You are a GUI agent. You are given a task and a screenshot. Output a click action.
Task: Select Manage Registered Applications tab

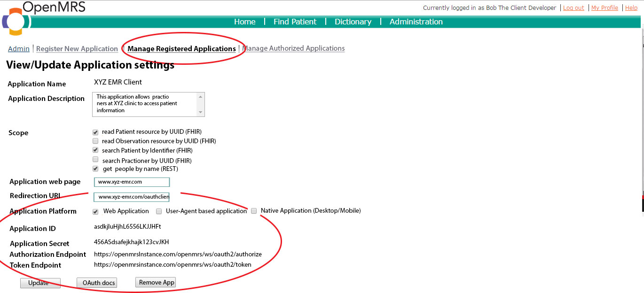(182, 49)
